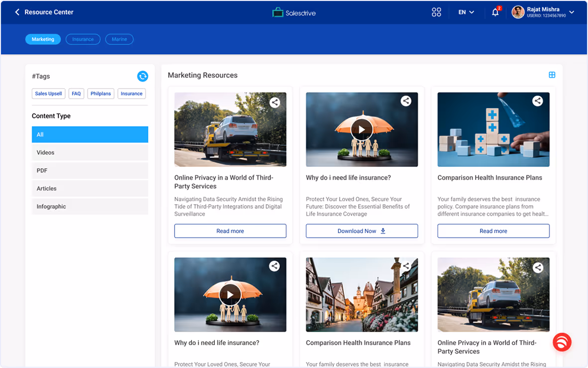Open the notifications bell
The height and width of the screenshot is (368, 588).
[x=495, y=12]
